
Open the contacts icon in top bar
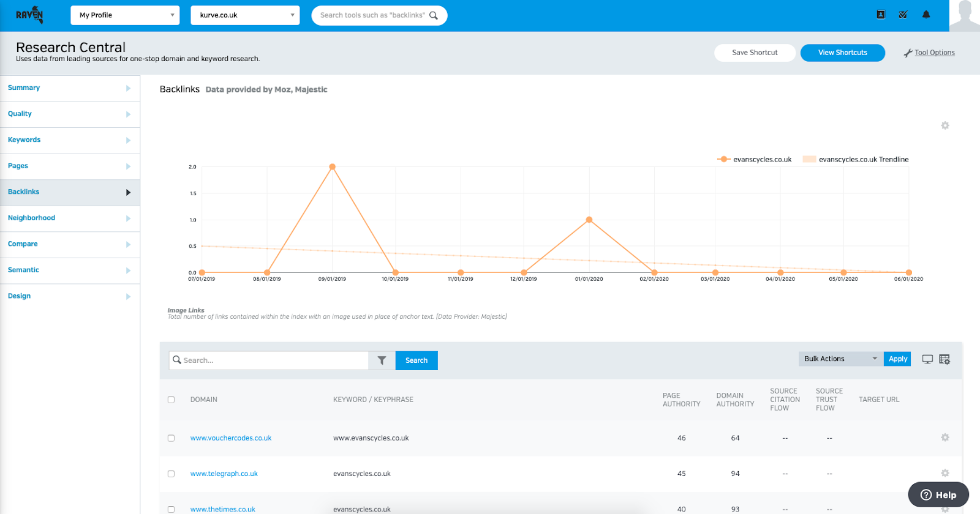click(x=881, y=15)
